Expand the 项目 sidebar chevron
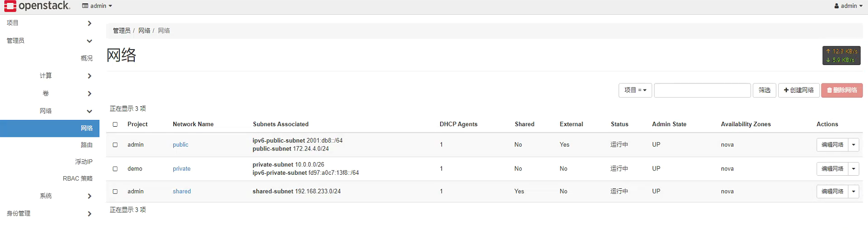Image resolution: width=868 pixels, height=232 pixels. coord(90,23)
